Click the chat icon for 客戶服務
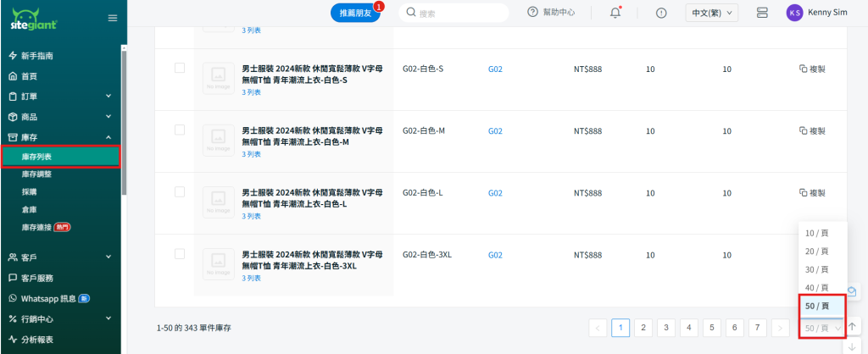The height and width of the screenshot is (354, 868). [x=13, y=278]
